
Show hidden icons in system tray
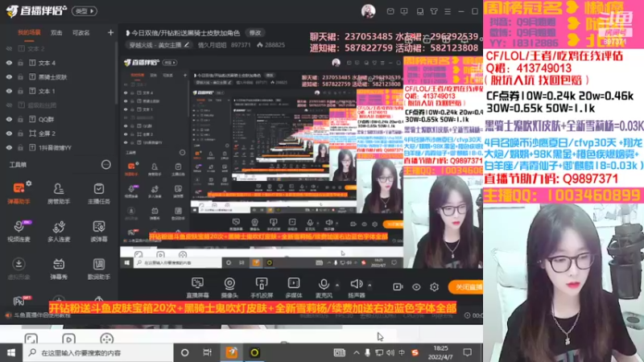[x=356, y=352]
